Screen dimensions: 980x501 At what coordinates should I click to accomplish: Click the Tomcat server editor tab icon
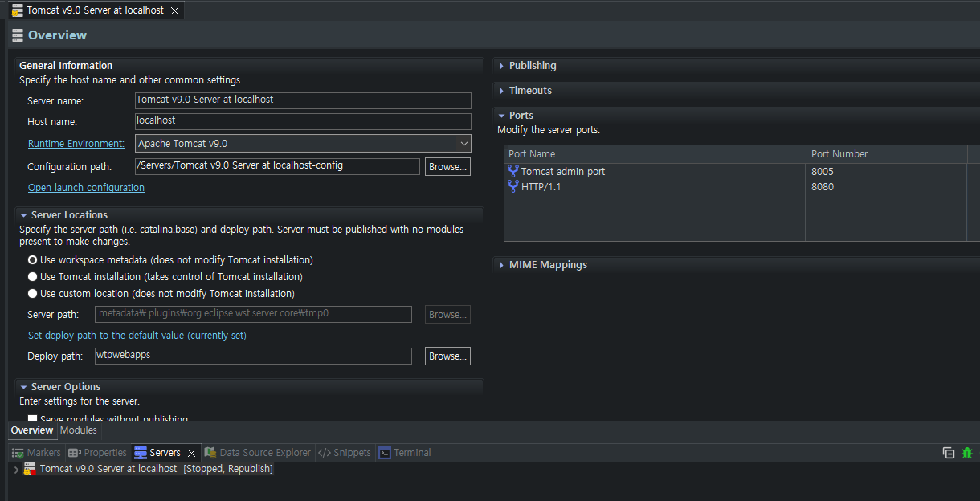(17, 10)
